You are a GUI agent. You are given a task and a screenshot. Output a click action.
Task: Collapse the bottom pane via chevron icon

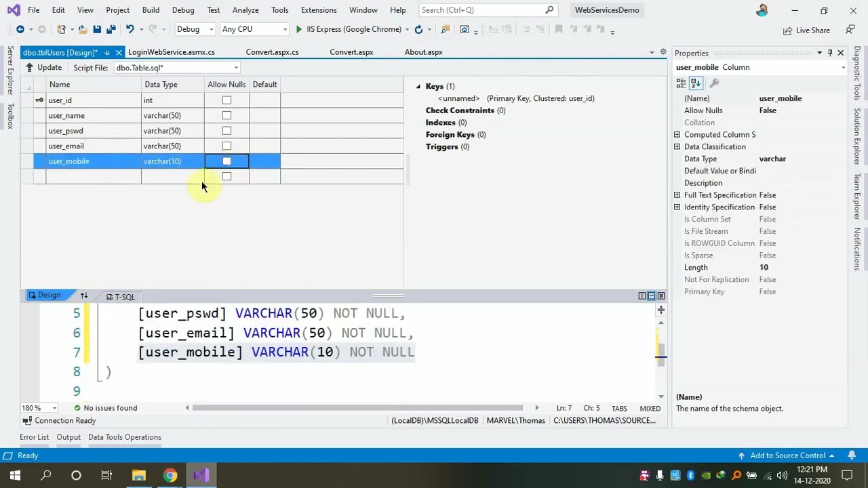(x=661, y=296)
